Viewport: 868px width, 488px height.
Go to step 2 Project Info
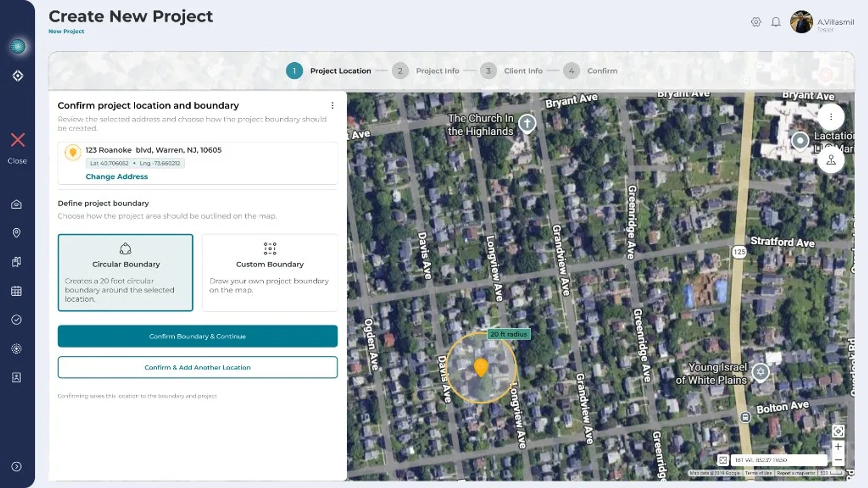426,71
